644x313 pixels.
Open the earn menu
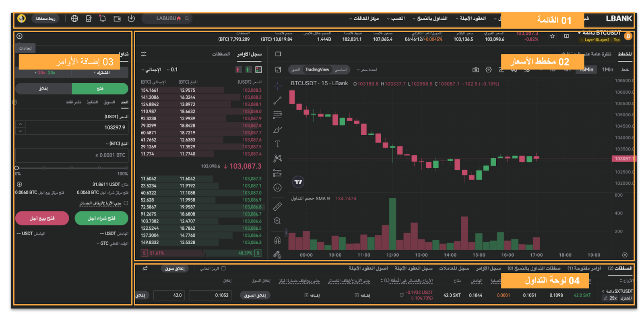click(396, 19)
